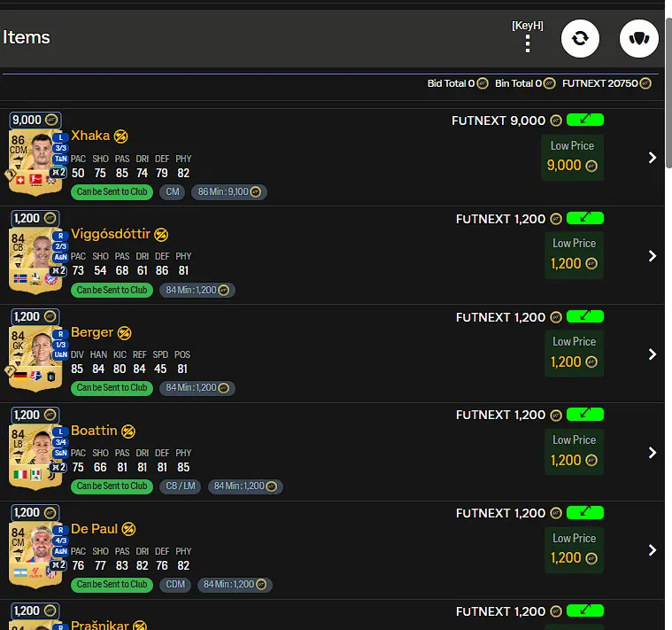
Task: Expand De Paul item details with chevron
Action: [x=653, y=550]
